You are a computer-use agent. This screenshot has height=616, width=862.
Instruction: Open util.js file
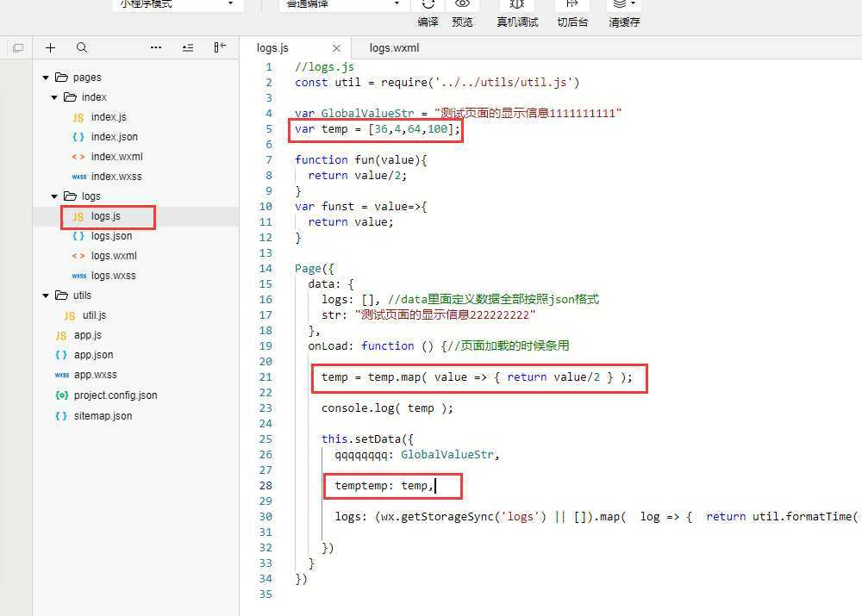click(x=94, y=315)
